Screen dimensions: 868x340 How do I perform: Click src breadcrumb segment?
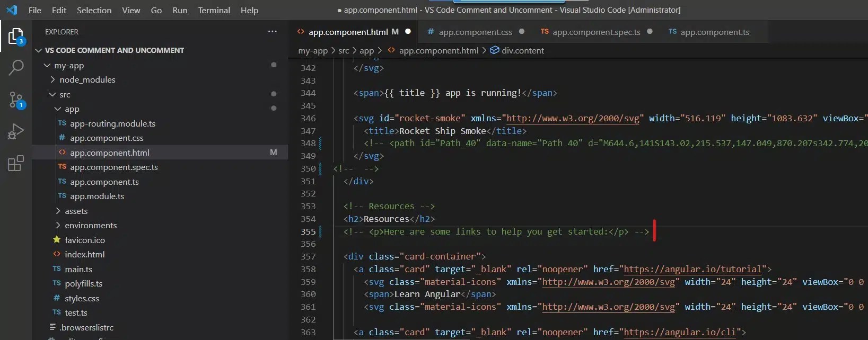[x=344, y=50]
